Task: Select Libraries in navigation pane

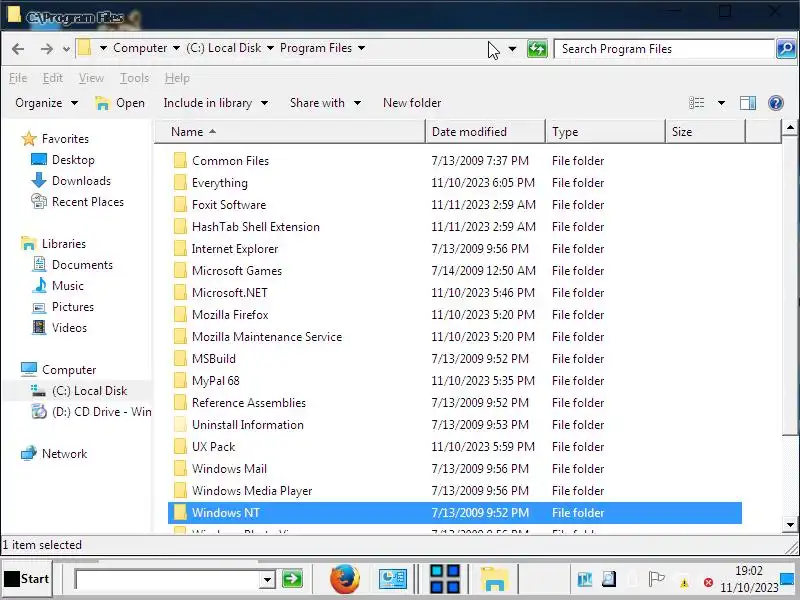Action: tap(54, 243)
